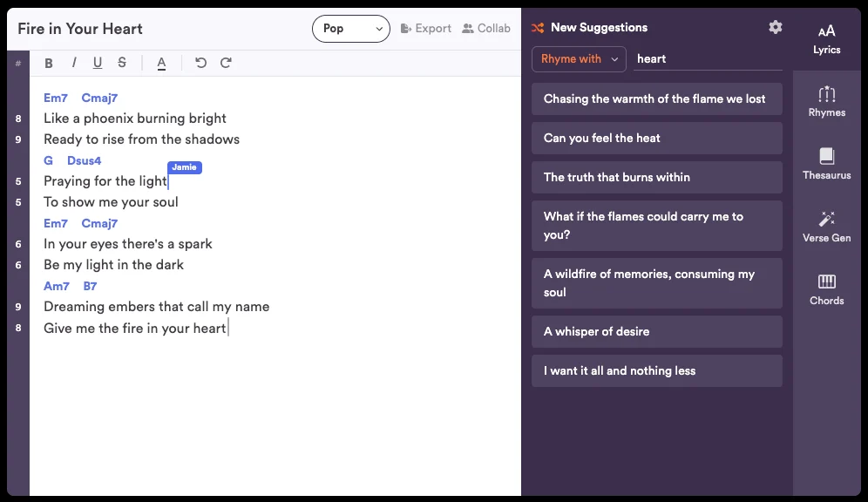Open the Pop genre dropdown
This screenshot has width=868, height=502.
coord(351,29)
